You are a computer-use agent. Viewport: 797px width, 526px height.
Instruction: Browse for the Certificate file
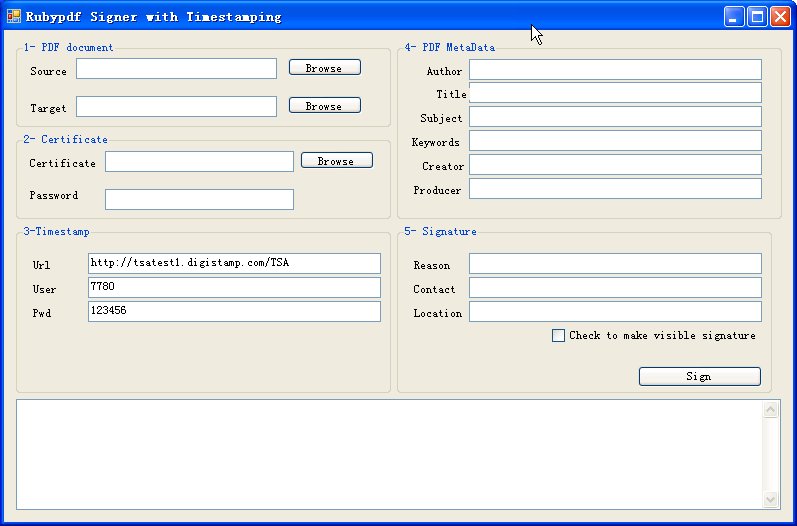[x=337, y=161]
